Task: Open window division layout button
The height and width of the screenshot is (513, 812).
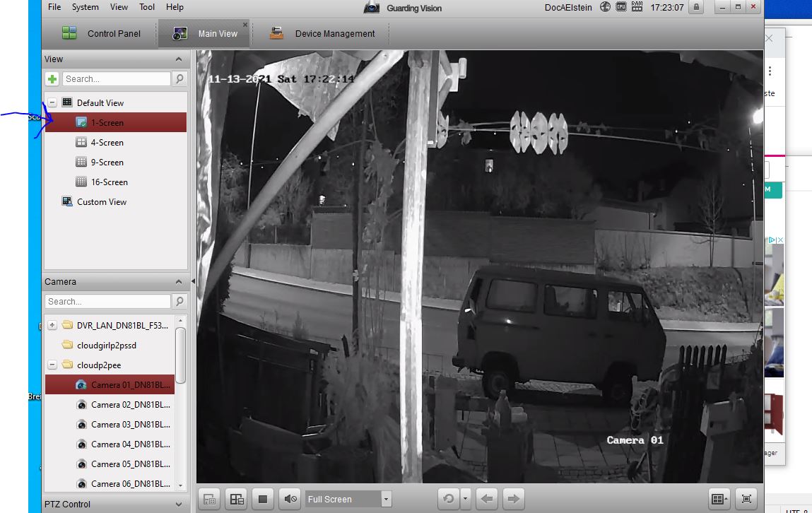Action: (x=719, y=499)
